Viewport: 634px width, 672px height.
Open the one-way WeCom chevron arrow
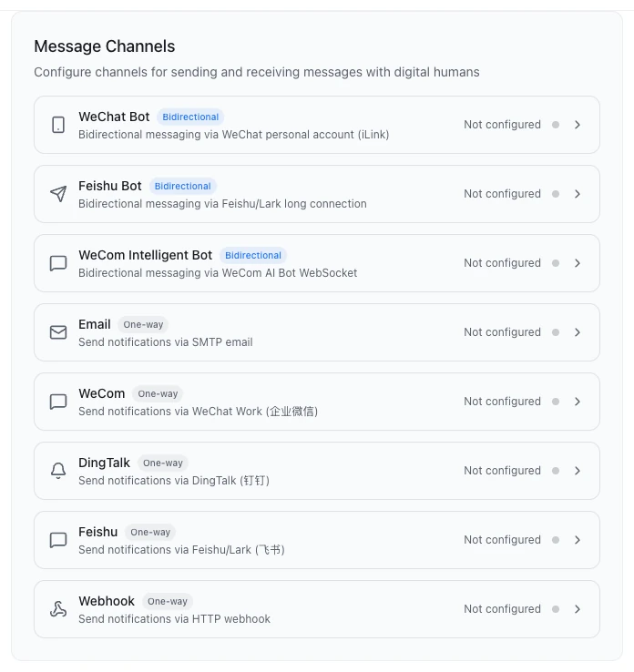[578, 402]
